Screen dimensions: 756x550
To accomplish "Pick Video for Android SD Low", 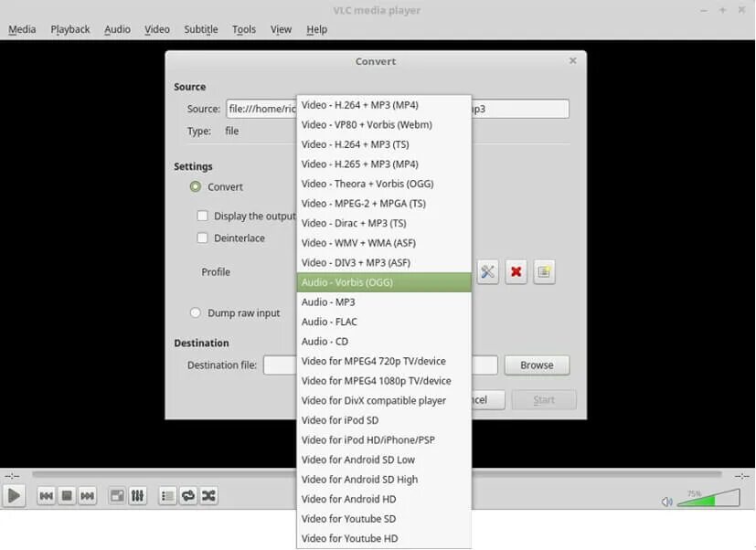I will [x=384, y=460].
